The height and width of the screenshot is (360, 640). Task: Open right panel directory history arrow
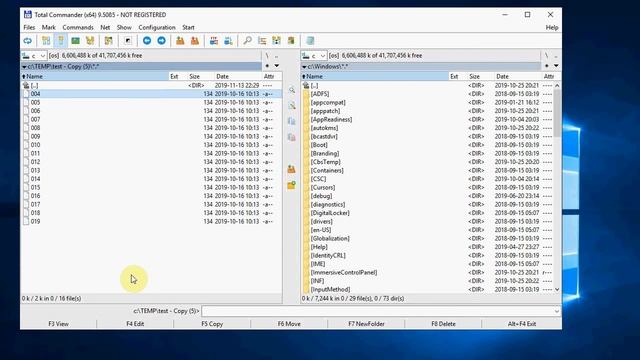click(556, 66)
